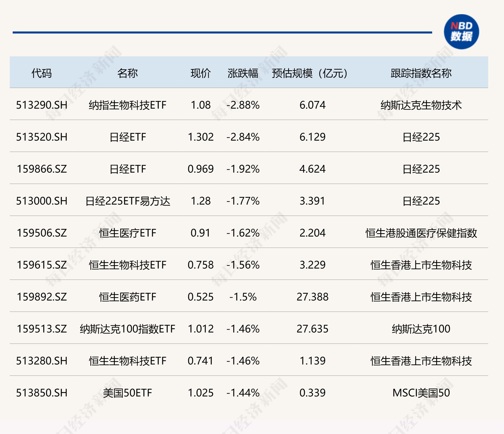This screenshot has height=434, width=504.
Task: Click the 2.204 scale value
Action: (312, 233)
